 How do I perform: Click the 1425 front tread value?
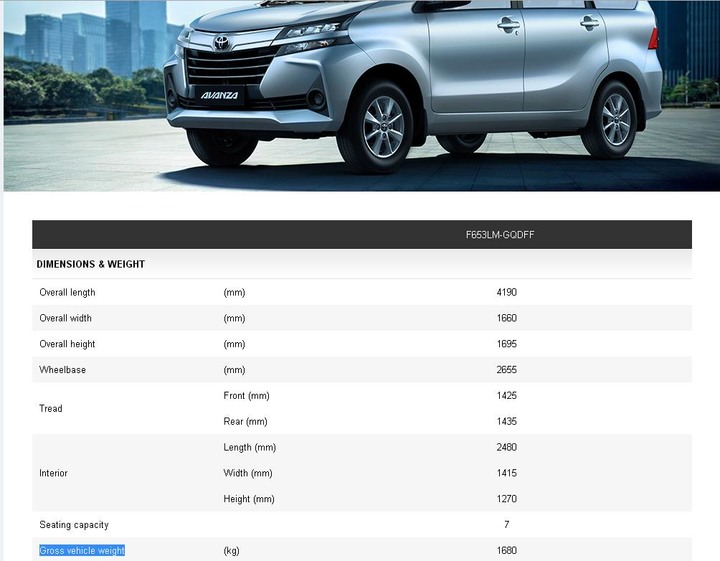(506, 395)
